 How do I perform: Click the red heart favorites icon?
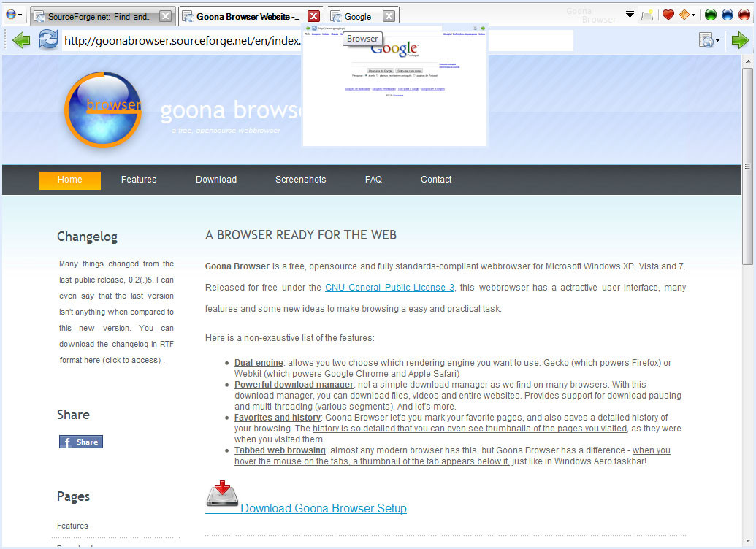tap(668, 15)
